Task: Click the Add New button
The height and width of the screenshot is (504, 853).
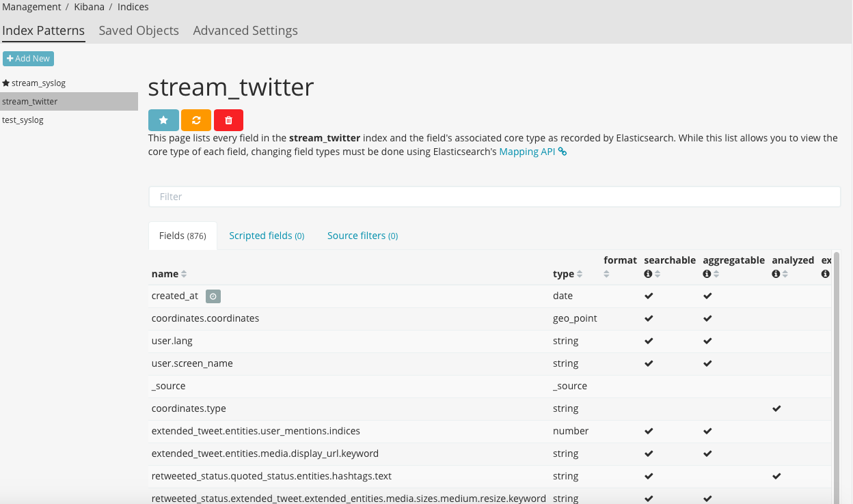Action: tap(28, 59)
